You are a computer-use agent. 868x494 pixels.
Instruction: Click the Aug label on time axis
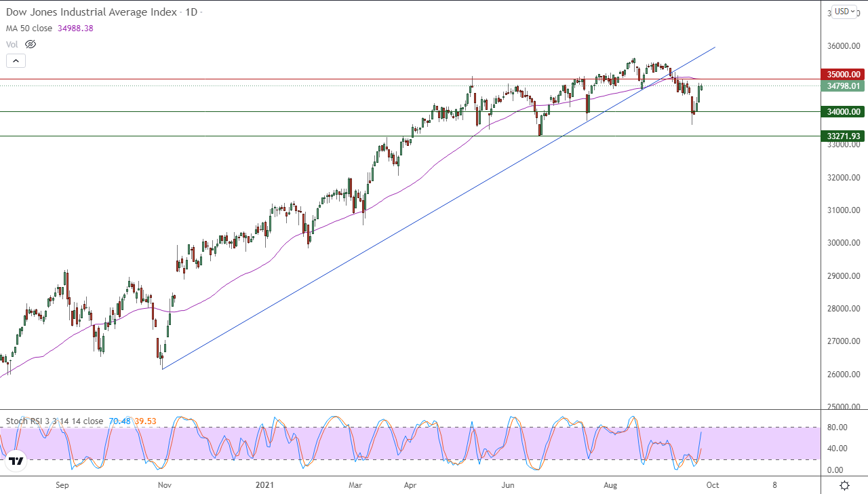(610, 485)
